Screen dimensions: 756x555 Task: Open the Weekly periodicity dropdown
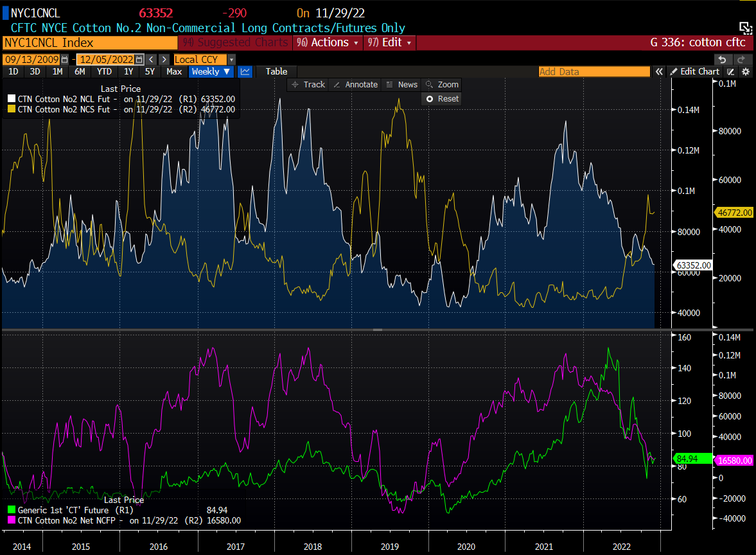211,72
